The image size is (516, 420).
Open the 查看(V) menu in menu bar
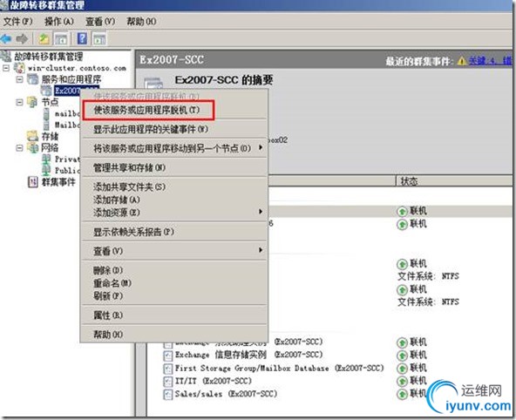click(x=100, y=22)
